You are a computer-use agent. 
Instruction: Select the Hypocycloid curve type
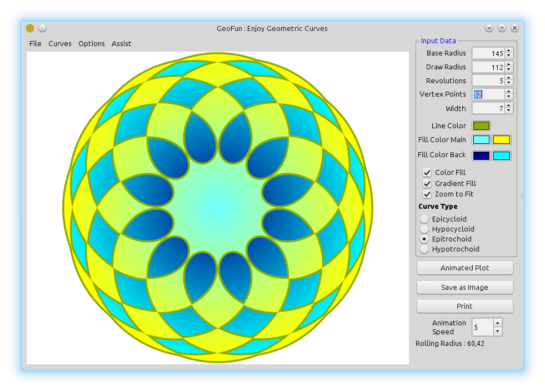[x=424, y=229]
